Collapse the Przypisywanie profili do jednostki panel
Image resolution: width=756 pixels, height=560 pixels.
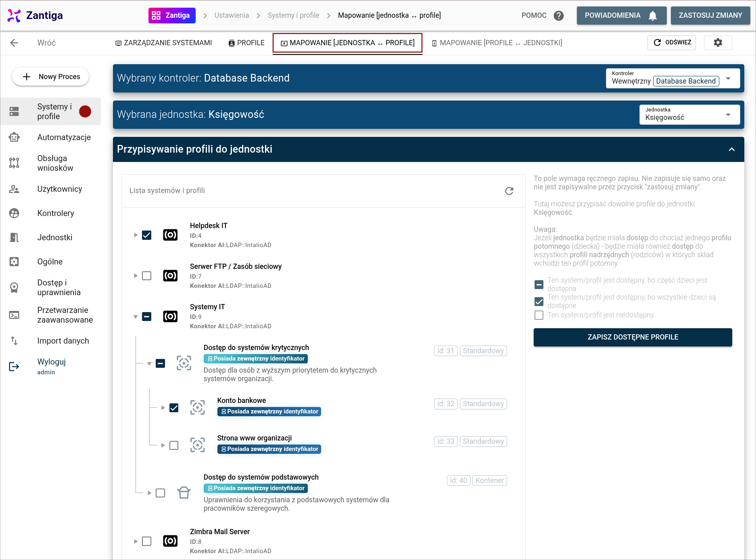point(731,149)
